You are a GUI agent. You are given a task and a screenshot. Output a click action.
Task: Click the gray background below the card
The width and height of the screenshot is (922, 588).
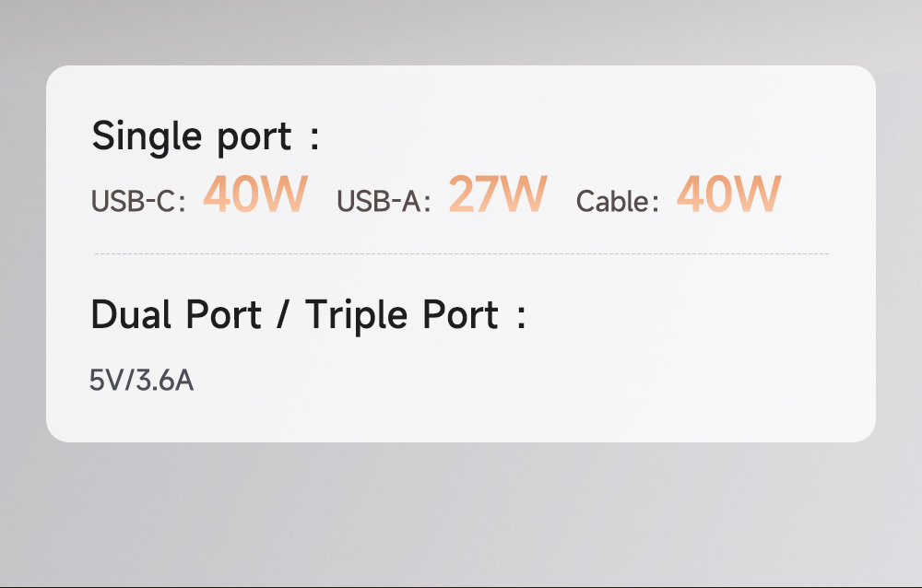[461, 516]
